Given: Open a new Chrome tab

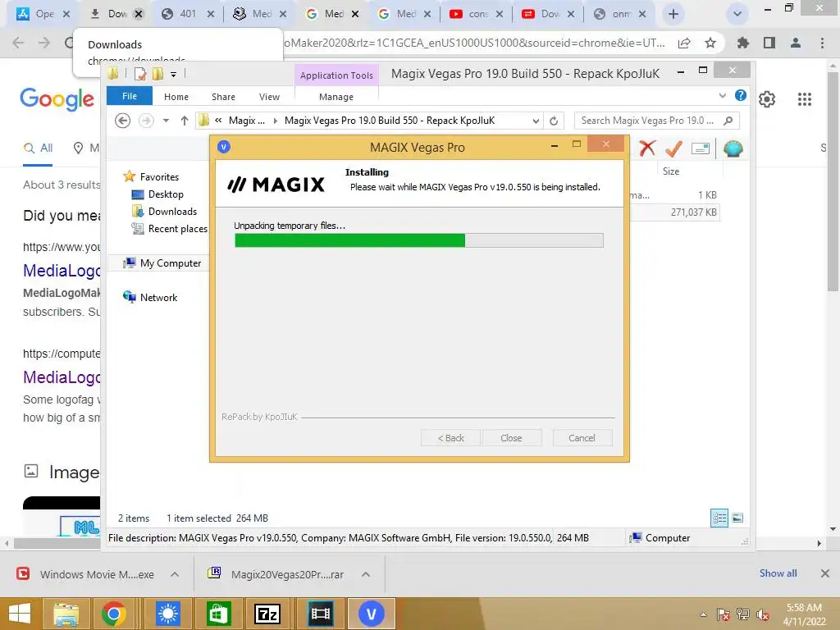Looking at the screenshot, I should [x=673, y=14].
